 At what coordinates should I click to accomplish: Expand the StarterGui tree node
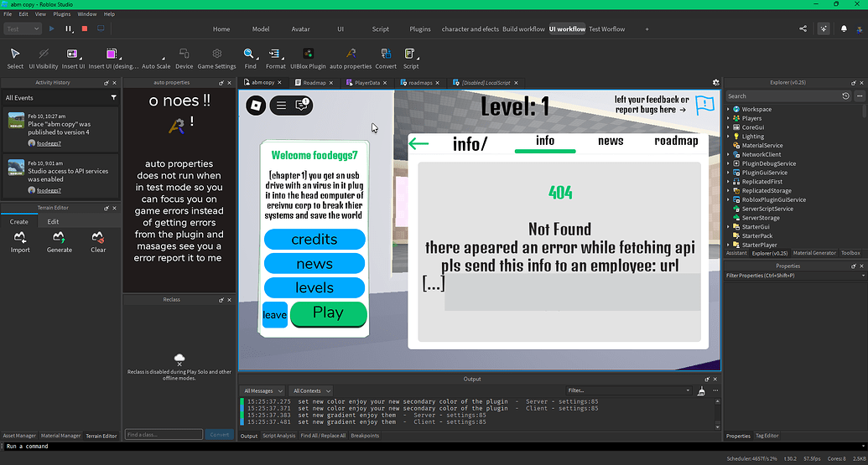pyautogui.click(x=728, y=227)
